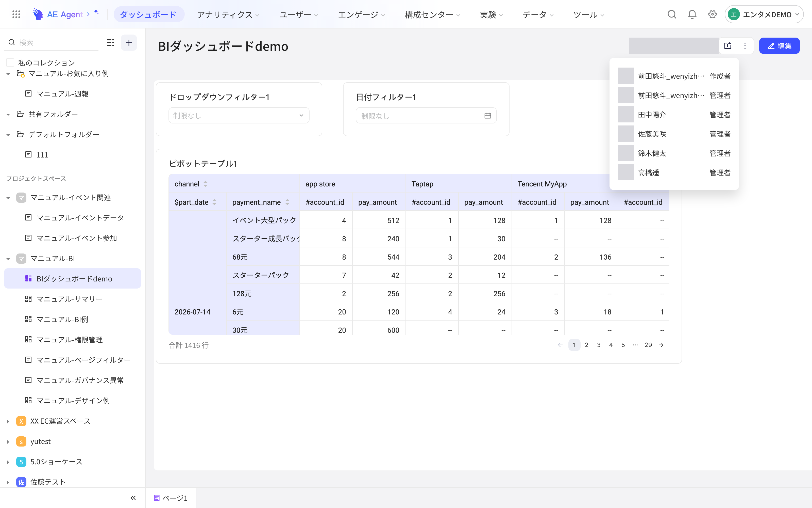The width and height of the screenshot is (812, 508).
Task: Click the AE Agent logo icon
Action: [x=38, y=14]
